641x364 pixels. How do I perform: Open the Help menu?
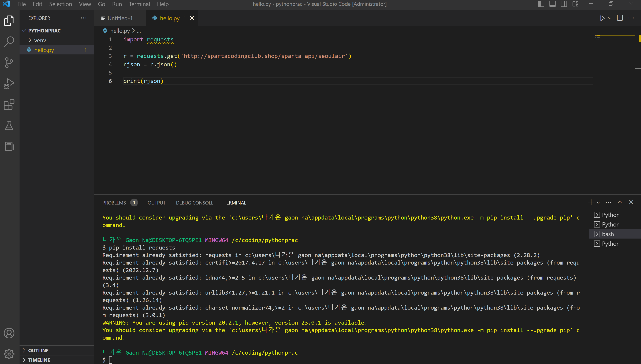pyautogui.click(x=163, y=4)
